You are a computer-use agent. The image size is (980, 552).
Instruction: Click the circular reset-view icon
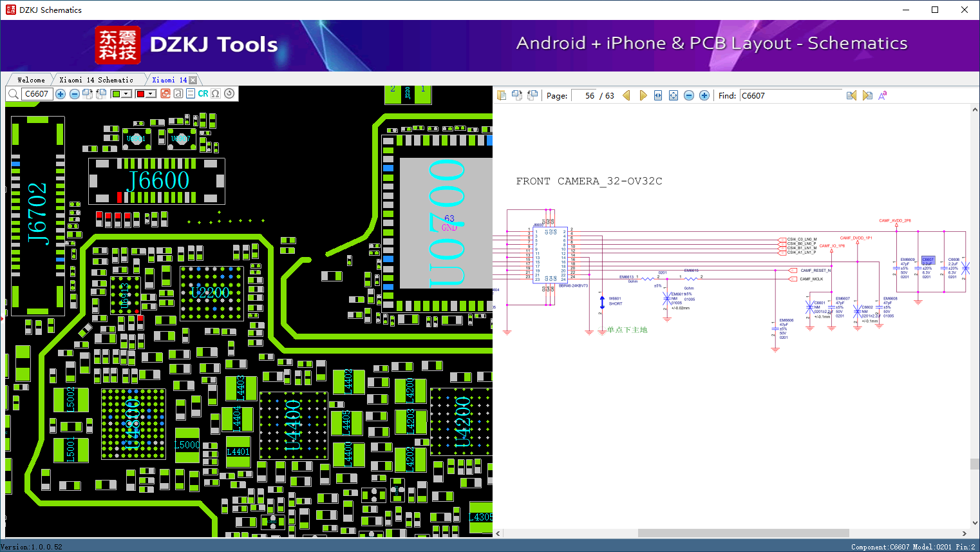pos(229,94)
